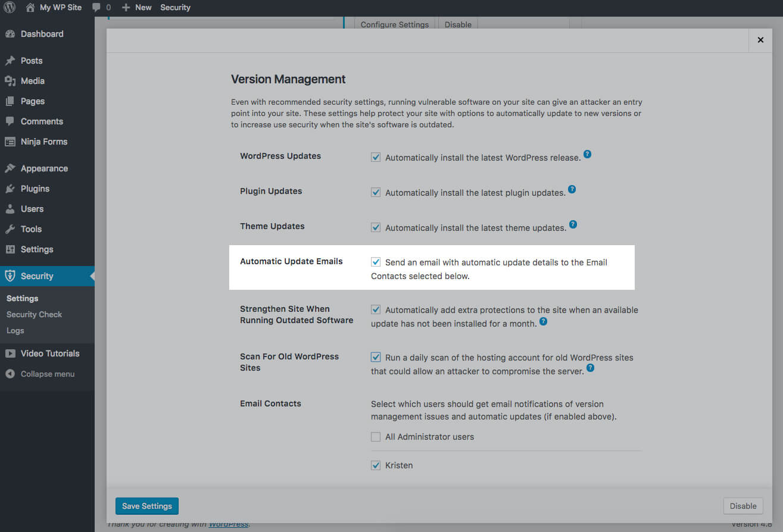783x532 pixels.
Task: Uncheck Automatically install the latest plugin updates
Action: coord(376,192)
